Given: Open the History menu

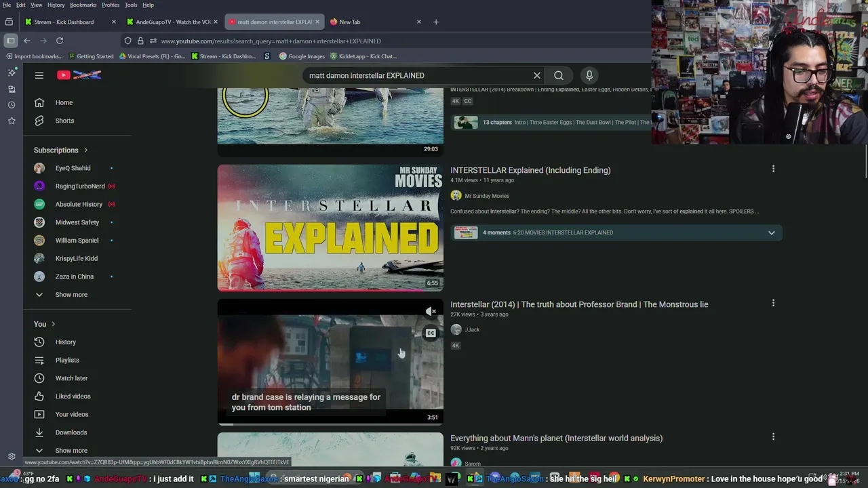Looking at the screenshot, I should coord(56,5).
